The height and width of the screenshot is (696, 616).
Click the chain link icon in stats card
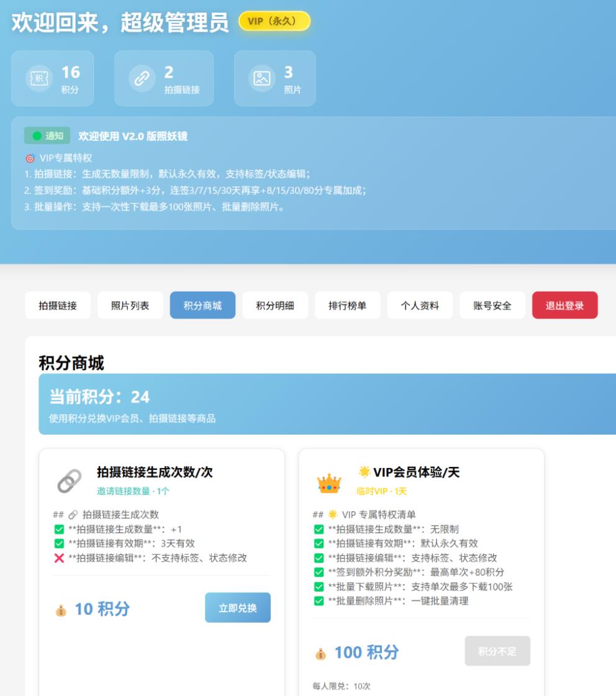click(142, 78)
